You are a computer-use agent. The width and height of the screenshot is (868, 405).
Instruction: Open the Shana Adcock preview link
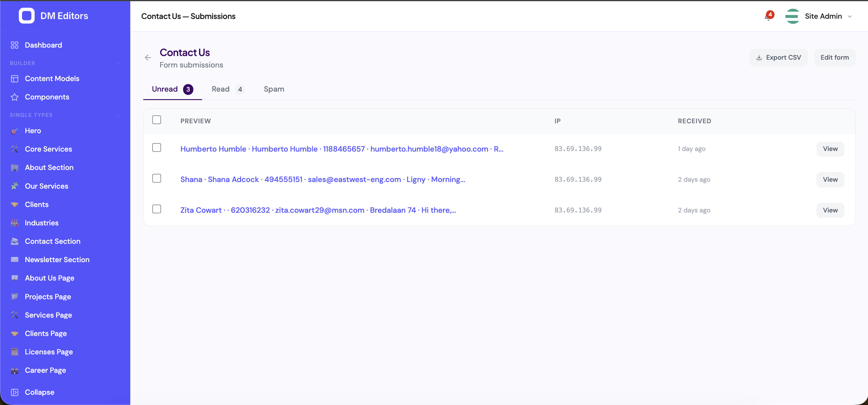[x=322, y=179]
